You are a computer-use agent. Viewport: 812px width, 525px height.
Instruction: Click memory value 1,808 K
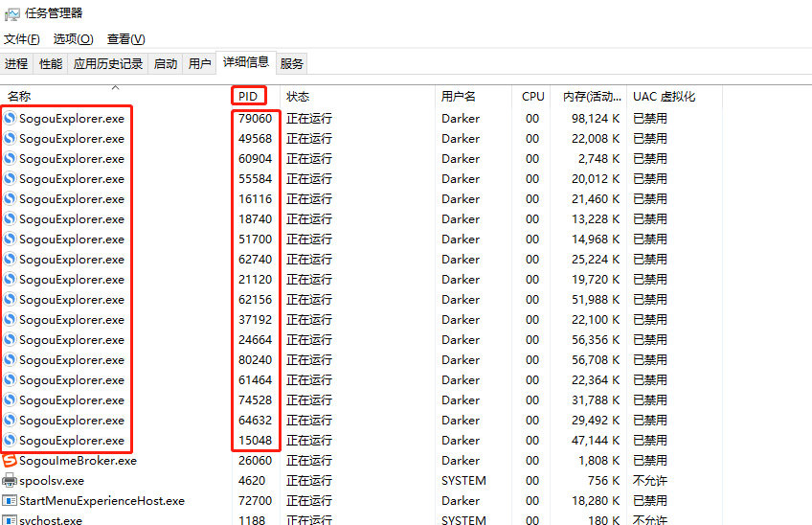(x=598, y=460)
